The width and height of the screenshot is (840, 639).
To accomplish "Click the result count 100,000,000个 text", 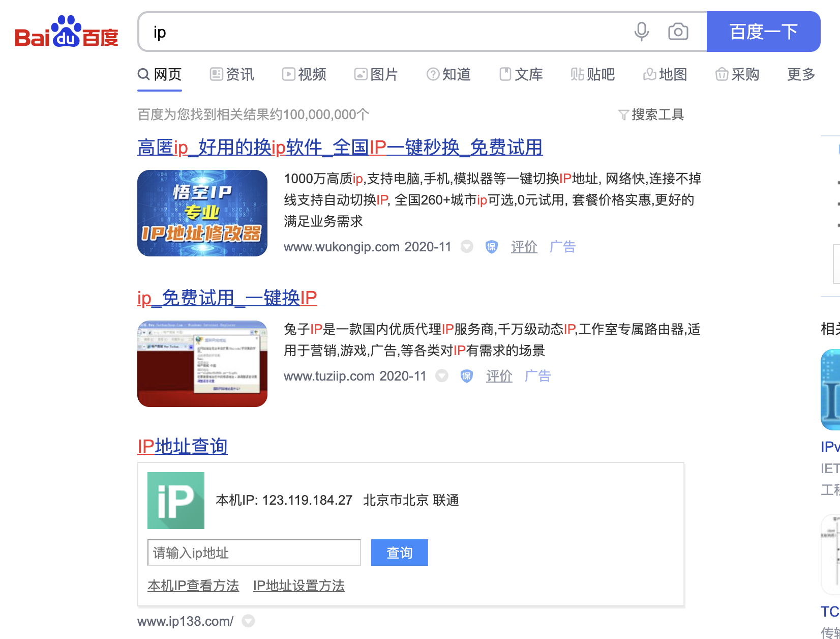I will tap(326, 114).
